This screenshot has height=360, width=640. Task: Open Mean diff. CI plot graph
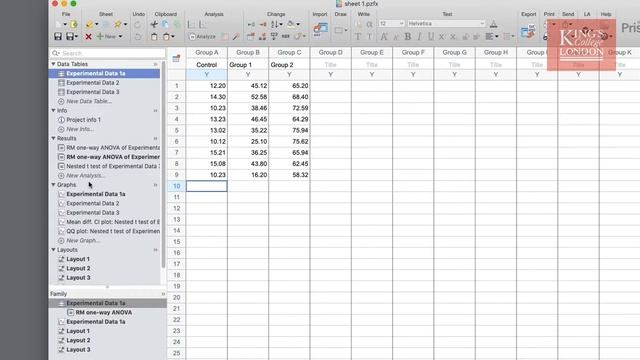[113, 222]
